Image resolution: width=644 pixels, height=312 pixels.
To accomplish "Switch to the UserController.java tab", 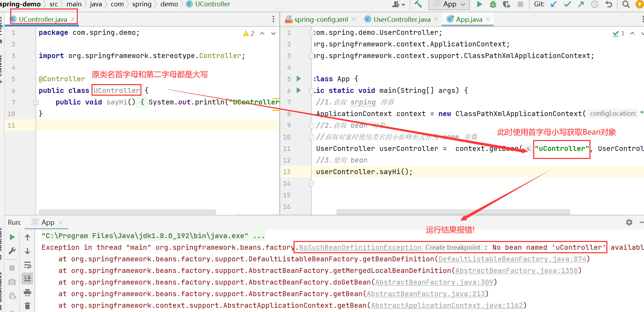I will tap(402, 19).
